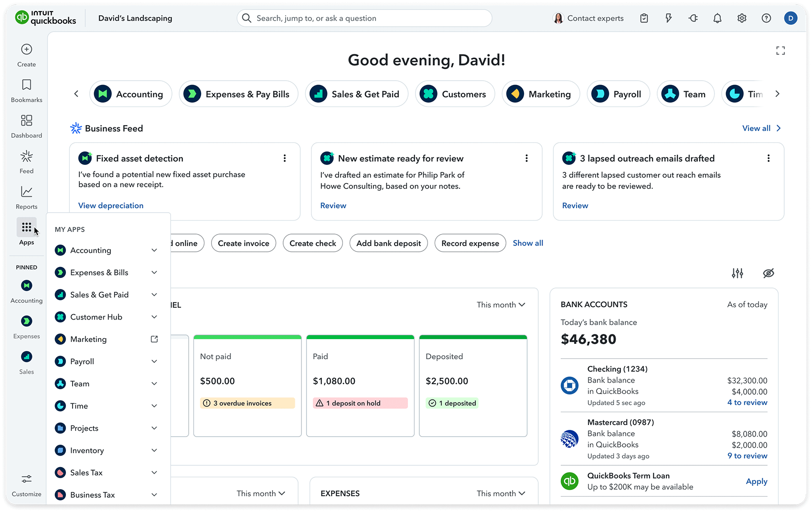
Task: Click 9 to review for Mastercard
Action: coord(747,456)
